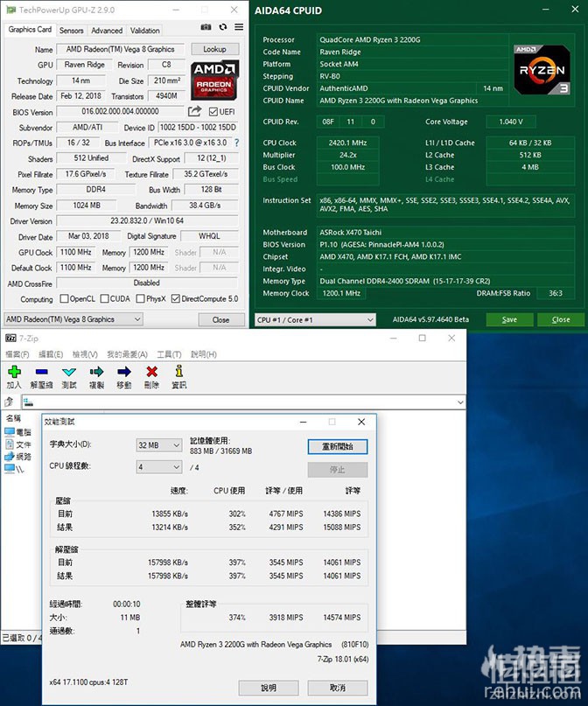The image size is (588, 706).
Task: Open the 檔案(F) menu in 7-Zip
Action: pos(17,354)
